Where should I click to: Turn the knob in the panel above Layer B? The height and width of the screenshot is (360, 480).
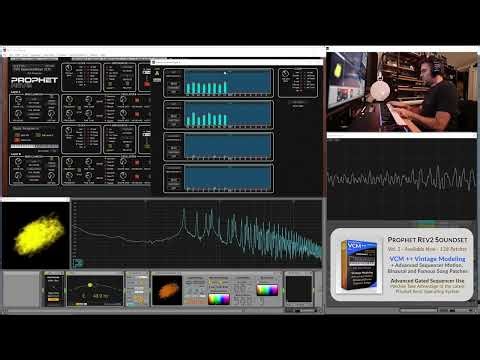click(69, 131)
